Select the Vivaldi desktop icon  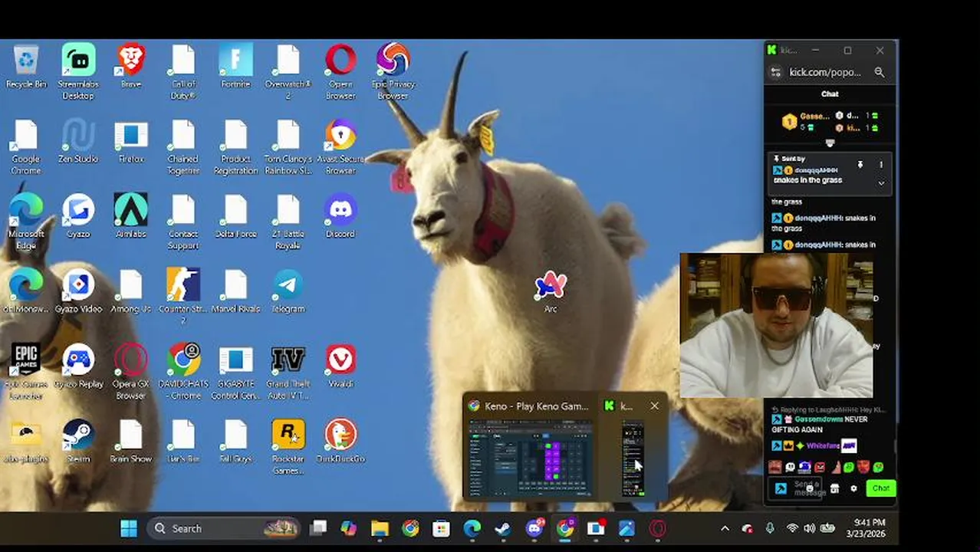tap(340, 367)
